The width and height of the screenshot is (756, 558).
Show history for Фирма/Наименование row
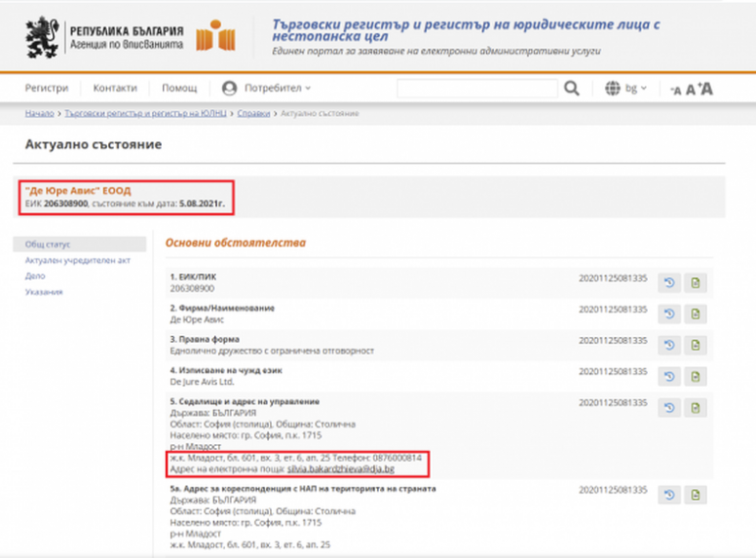(669, 314)
